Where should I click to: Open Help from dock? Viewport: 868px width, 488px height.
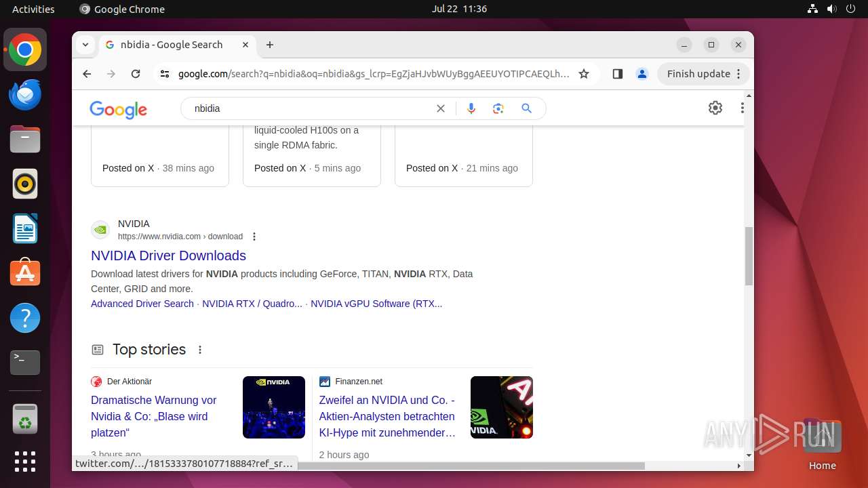pyautogui.click(x=25, y=318)
